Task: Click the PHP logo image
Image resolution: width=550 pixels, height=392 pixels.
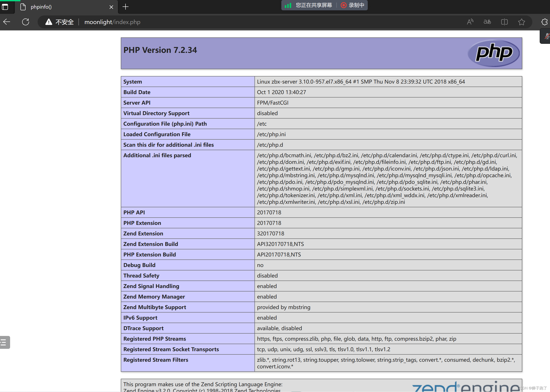Action: (493, 53)
